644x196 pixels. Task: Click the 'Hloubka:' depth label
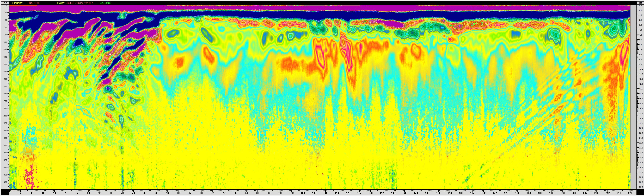click(x=17, y=3)
